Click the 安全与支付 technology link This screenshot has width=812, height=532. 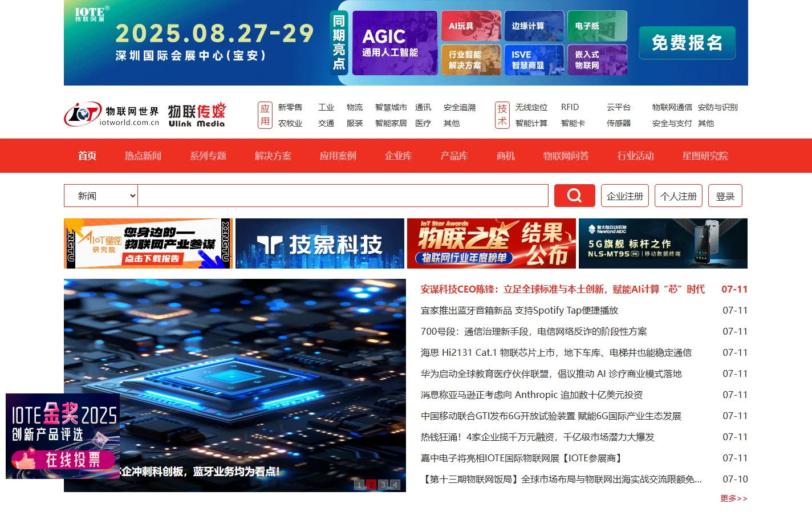coord(672,123)
